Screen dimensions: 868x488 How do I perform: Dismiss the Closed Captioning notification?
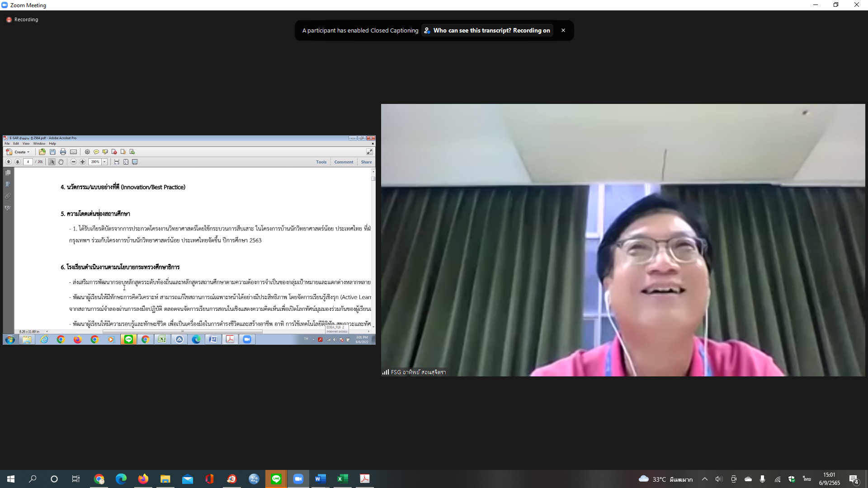tap(563, 30)
